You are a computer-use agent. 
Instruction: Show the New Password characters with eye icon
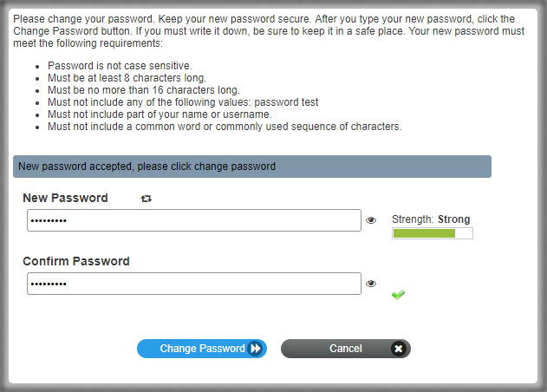[371, 220]
